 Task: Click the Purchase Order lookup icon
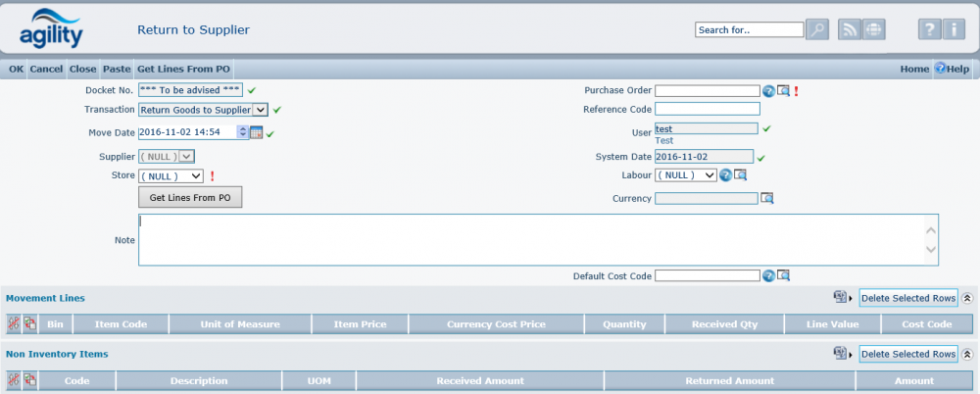(783, 91)
